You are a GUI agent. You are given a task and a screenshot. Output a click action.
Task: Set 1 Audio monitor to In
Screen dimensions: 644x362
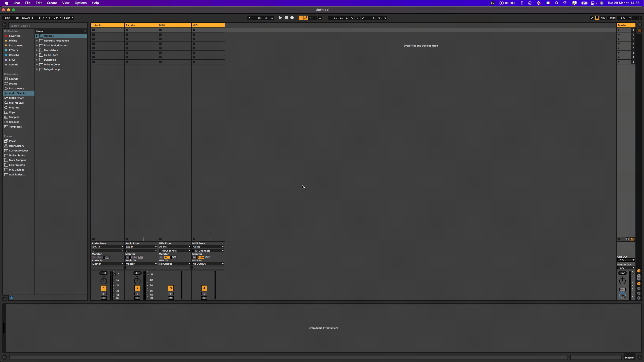point(94,257)
